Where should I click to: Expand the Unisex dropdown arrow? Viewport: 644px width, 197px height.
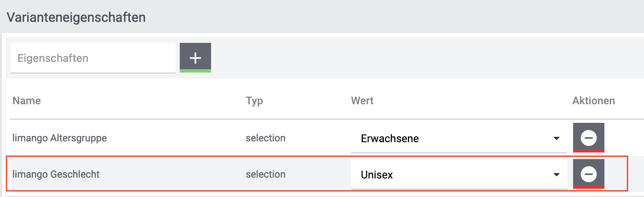coord(556,175)
